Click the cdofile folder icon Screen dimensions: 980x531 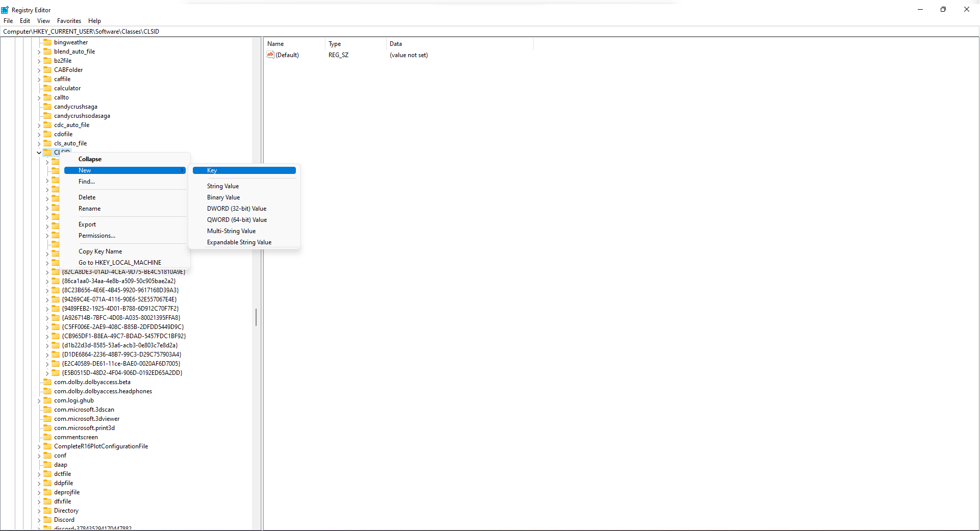(47, 134)
